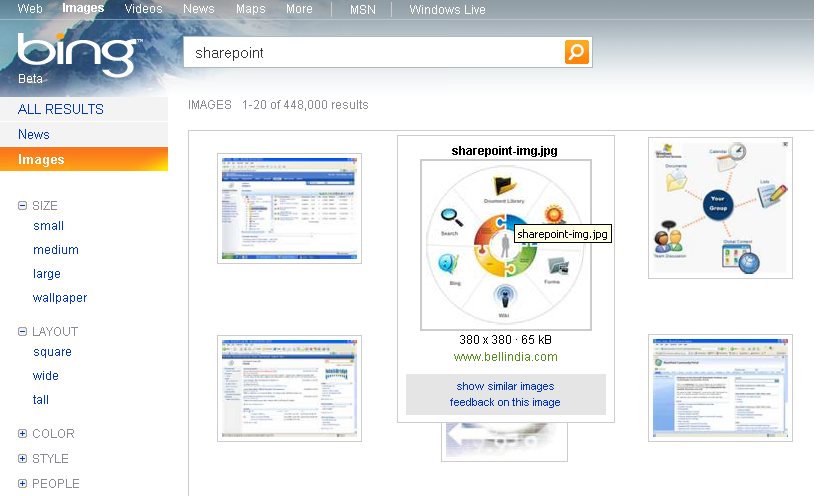Expand the STYLE filter section
The height and width of the screenshot is (496, 817).
pyautogui.click(x=22, y=458)
